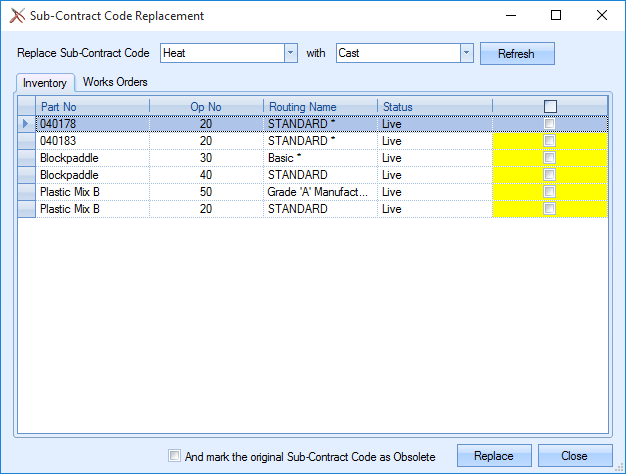626x474 pixels.
Task: Sort by the Op No column header
Action: [x=206, y=107]
